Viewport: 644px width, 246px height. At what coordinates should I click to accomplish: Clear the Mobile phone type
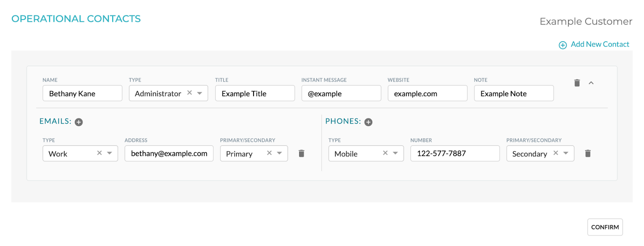tap(385, 153)
